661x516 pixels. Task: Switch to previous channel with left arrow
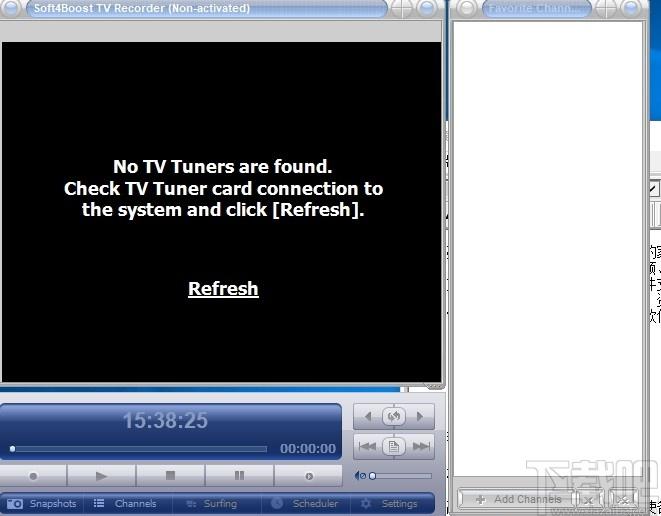tap(368, 417)
